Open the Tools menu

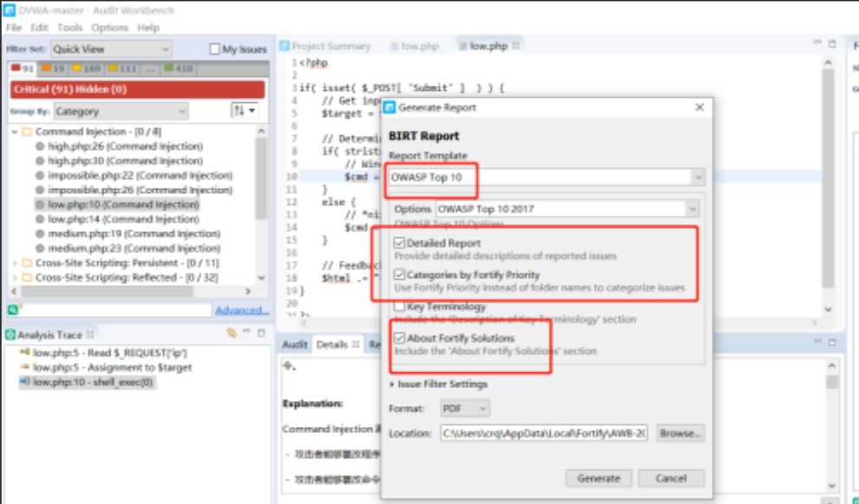pos(70,28)
